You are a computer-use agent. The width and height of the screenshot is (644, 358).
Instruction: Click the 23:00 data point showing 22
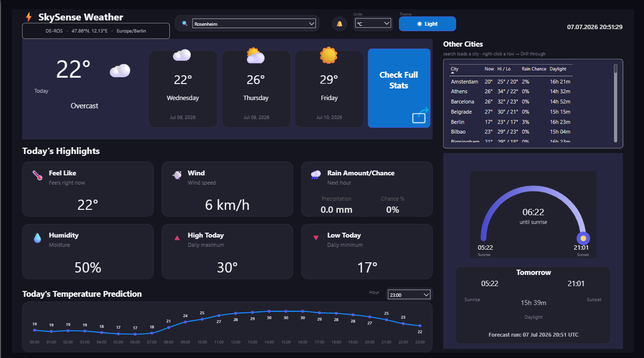point(420,326)
